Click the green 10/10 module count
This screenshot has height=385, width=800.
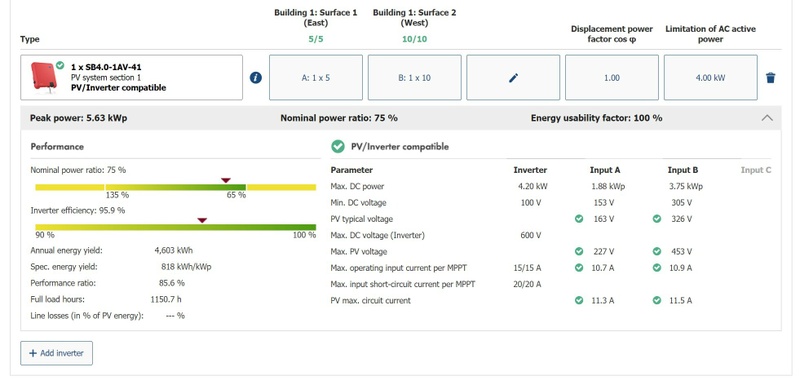pyautogui.click(x=414, y=39)
